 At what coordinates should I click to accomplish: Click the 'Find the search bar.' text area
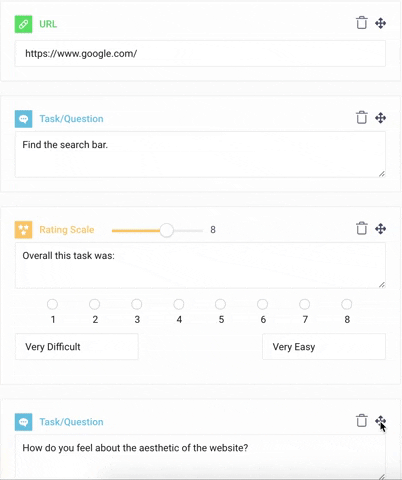pos(200,155)
